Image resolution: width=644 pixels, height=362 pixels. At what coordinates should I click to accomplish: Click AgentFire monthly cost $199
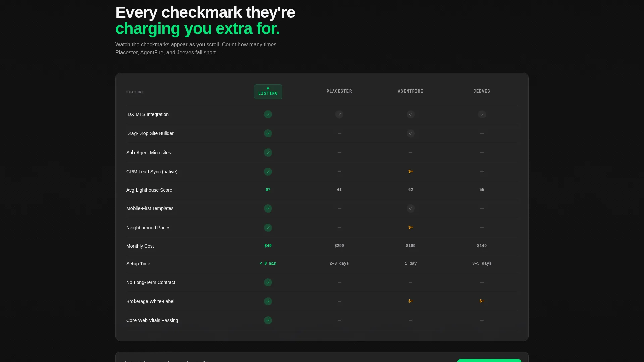tap(411, 246)
